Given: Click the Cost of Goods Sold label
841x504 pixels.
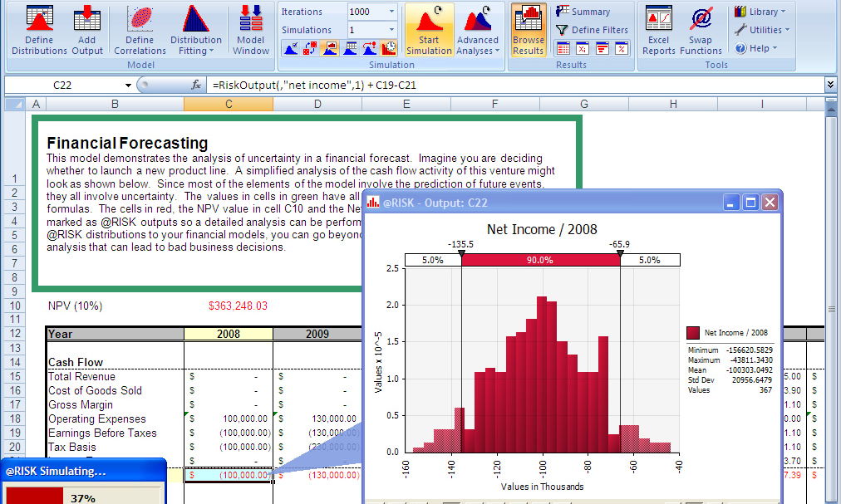Looking at the screenshot, I should click(x=95, y=390).
